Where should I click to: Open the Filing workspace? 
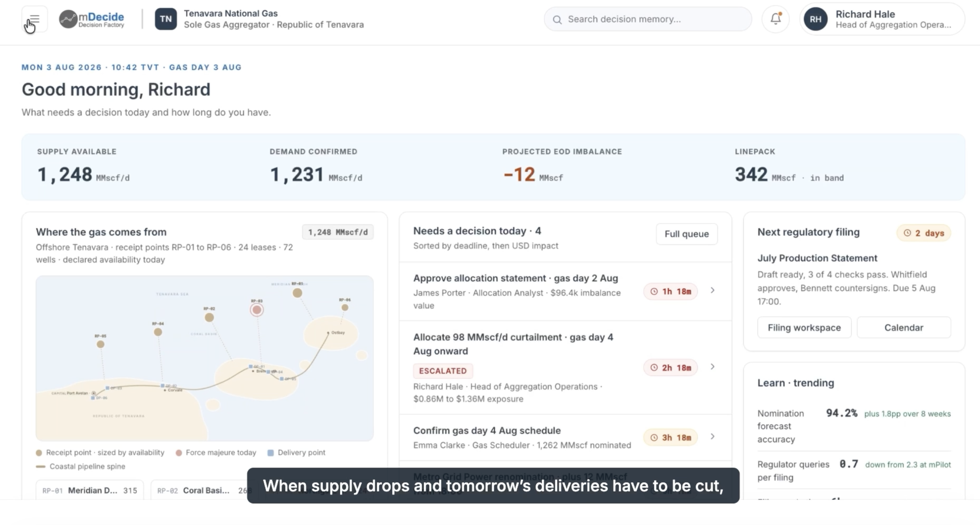tap(804, 328)
